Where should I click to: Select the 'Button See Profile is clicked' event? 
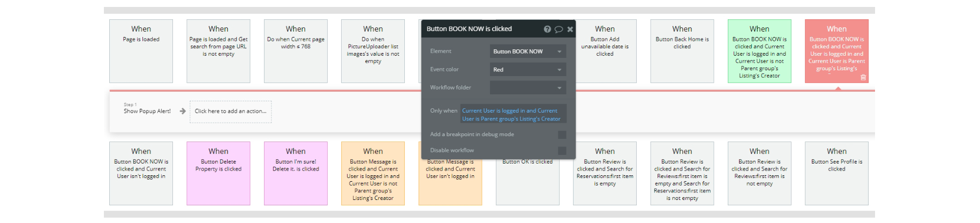click(x=836, y=173)
